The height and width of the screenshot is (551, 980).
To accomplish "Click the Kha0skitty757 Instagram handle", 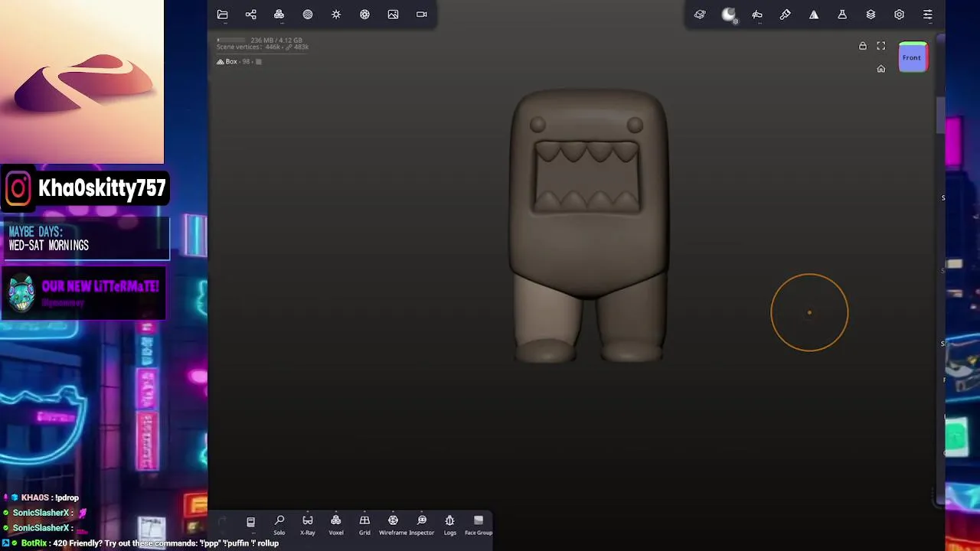I will [x=102, y=188].
